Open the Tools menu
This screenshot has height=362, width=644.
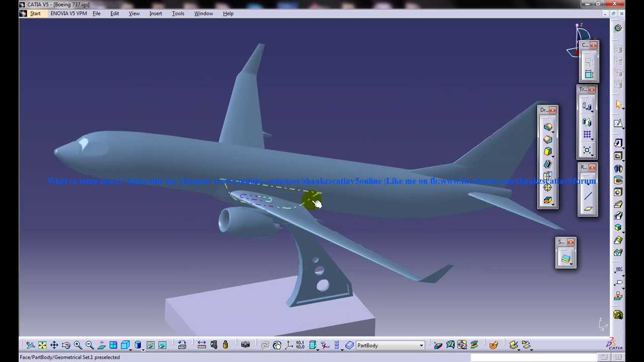pos(178,14)
